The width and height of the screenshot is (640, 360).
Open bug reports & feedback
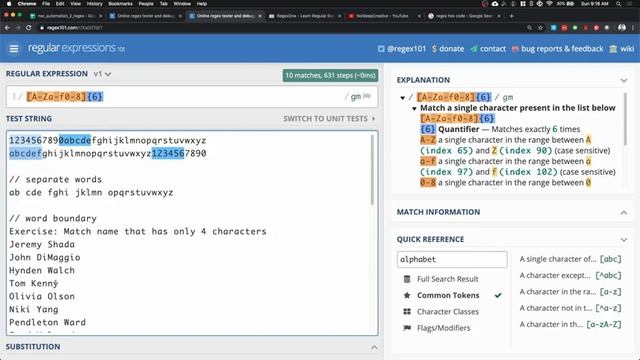[x=557, y=49]
